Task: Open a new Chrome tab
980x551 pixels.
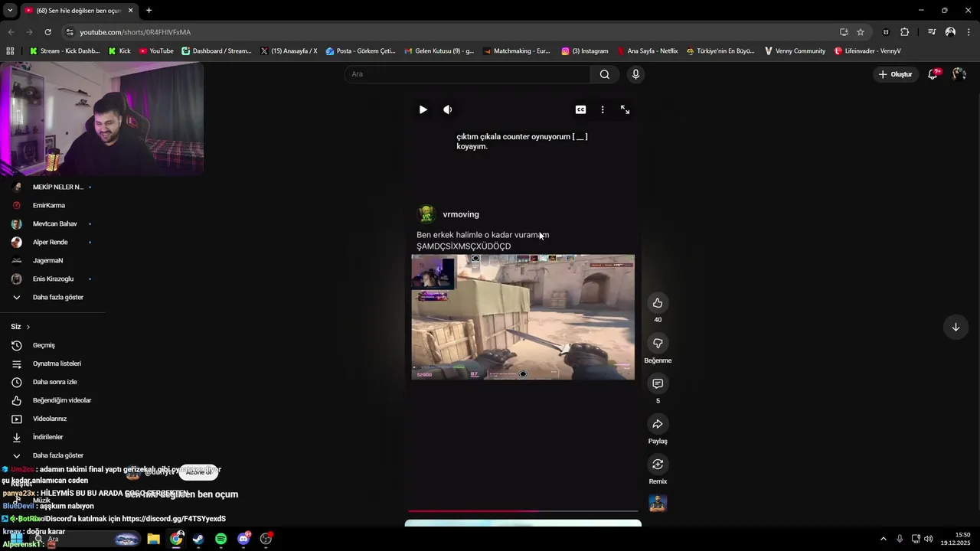Action: click(x=149, y=10)
